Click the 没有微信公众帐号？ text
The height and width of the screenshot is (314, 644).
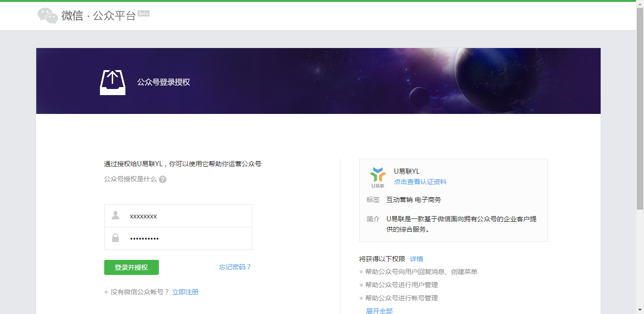140,292
